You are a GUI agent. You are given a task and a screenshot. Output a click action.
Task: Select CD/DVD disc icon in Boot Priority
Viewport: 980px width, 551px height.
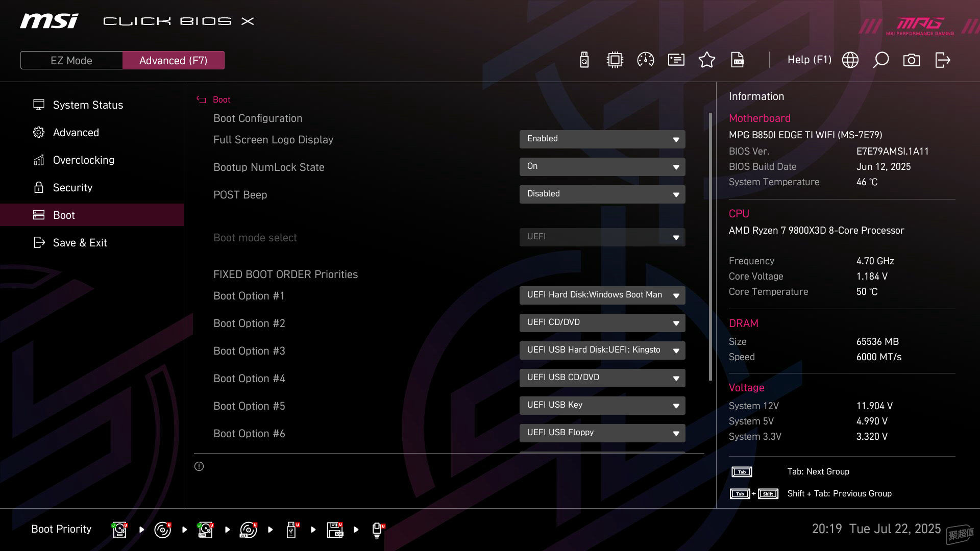(x=163, y=530)
